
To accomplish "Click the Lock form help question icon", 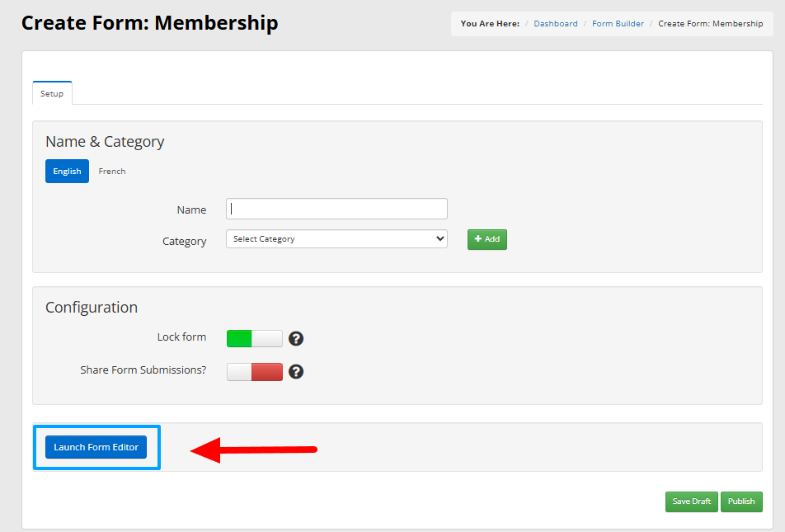I will (296, 339).
